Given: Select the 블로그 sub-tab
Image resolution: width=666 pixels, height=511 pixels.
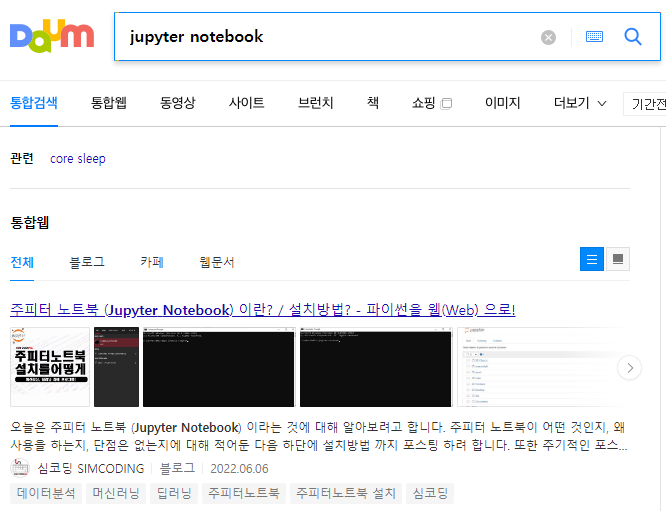Looking at the screenshot, I should pos(87,262).
